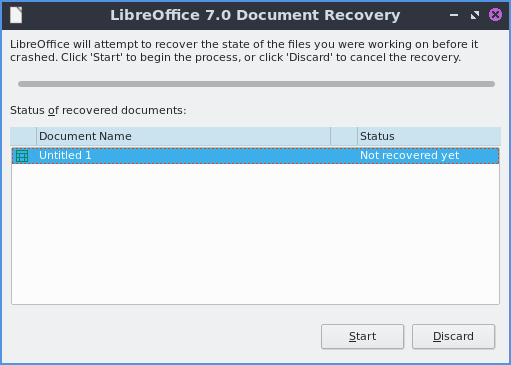Click the blank area in document list

pos(255,233)
